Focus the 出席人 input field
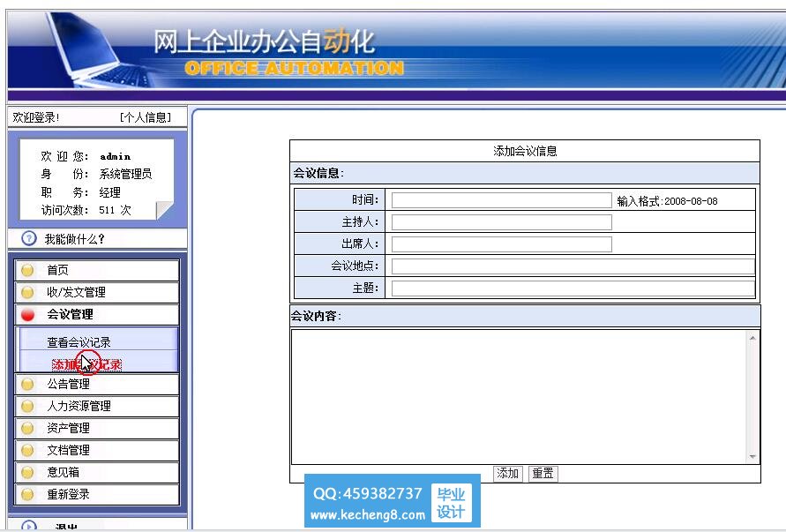This screenshot has height=532, width=786. tap(501, 244)
